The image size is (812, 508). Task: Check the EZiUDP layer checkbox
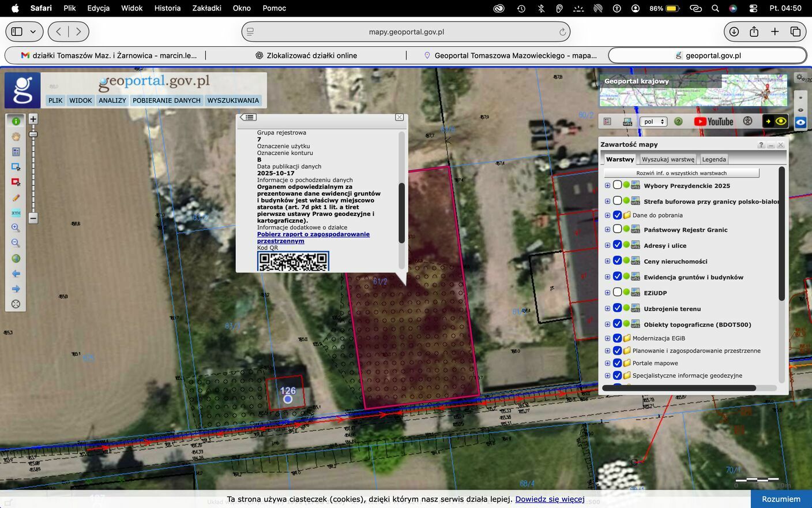pyautogui.click(x=617, y=292)
